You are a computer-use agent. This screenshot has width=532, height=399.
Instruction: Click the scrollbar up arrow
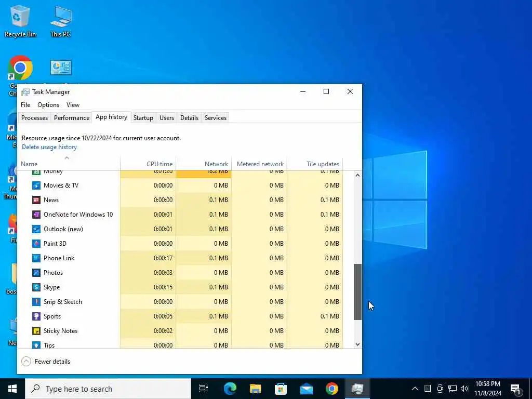[x=357, y=176]
